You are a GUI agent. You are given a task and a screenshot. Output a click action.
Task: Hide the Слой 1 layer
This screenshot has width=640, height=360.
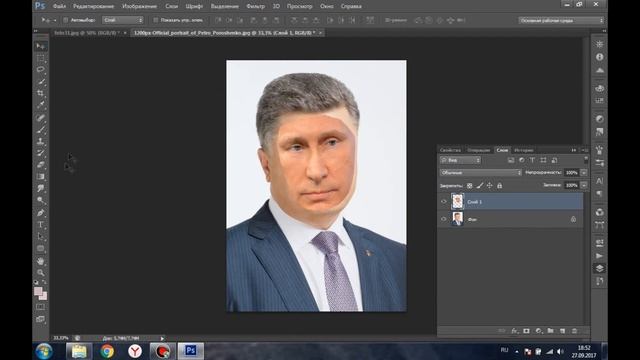(444, 202)
